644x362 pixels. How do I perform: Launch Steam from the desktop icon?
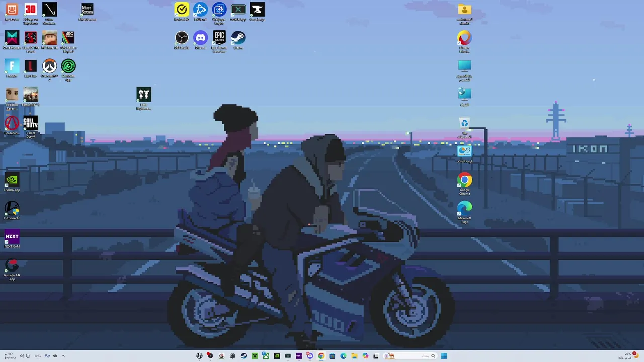pyautogui.click(x=238, y=40)
